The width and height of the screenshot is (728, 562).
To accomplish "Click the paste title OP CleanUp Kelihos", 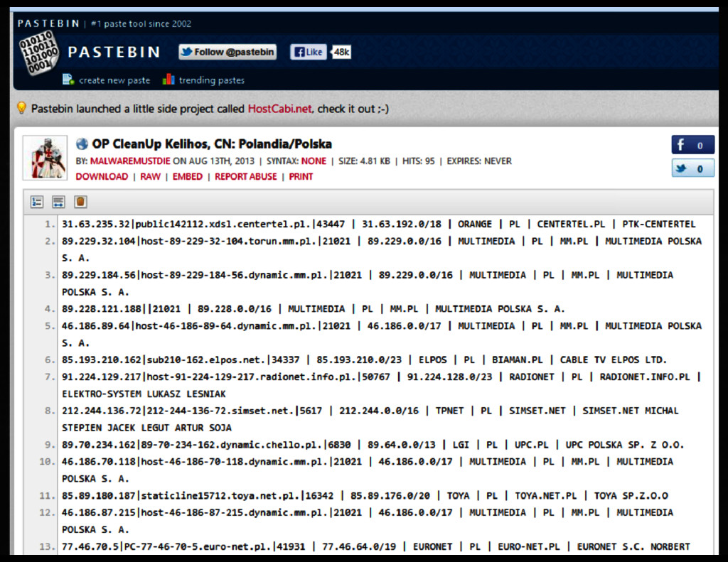I will click(x=212, y=144).
